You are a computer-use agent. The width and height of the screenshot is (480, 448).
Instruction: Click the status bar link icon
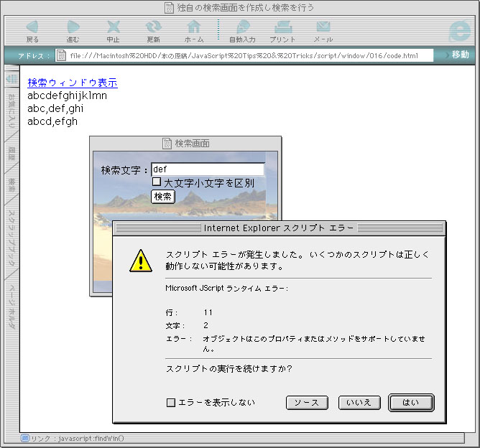[x=25, y=438]
